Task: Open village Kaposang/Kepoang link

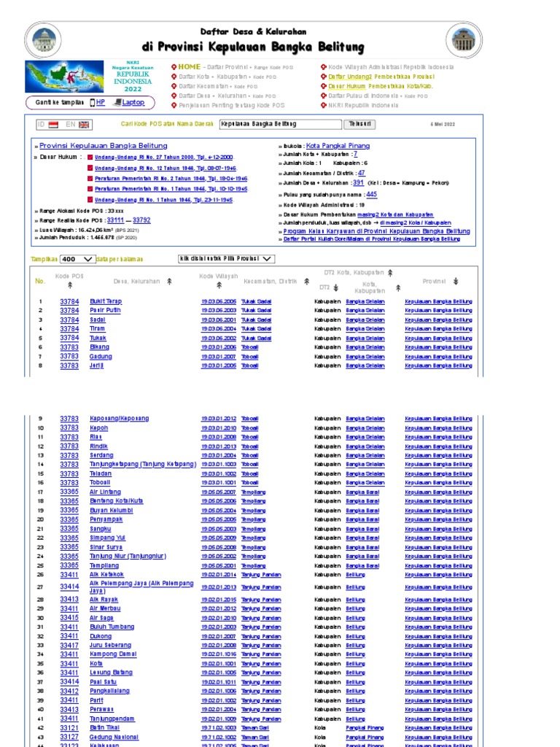Action: tap(120, 419)
